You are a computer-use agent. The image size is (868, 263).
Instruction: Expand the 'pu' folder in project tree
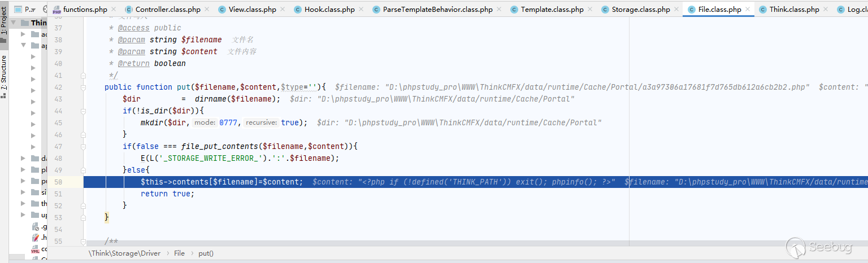click(23, 181)
